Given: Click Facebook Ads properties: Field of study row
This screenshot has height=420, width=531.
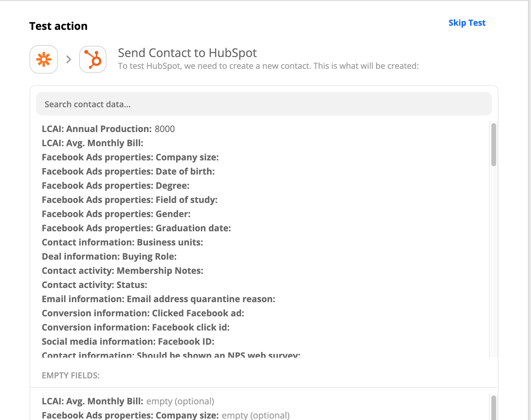Looking at the screenshot, I should coord(129,200).
